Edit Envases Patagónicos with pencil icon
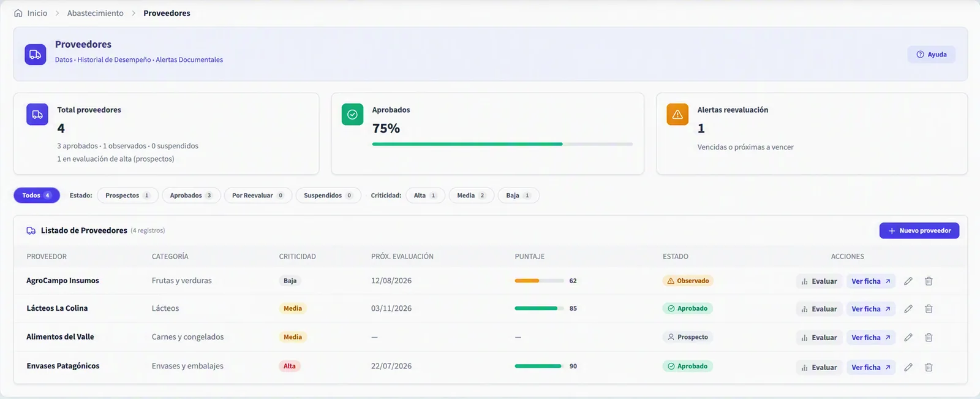The image size is (980, 399). (x=908, y=367)
